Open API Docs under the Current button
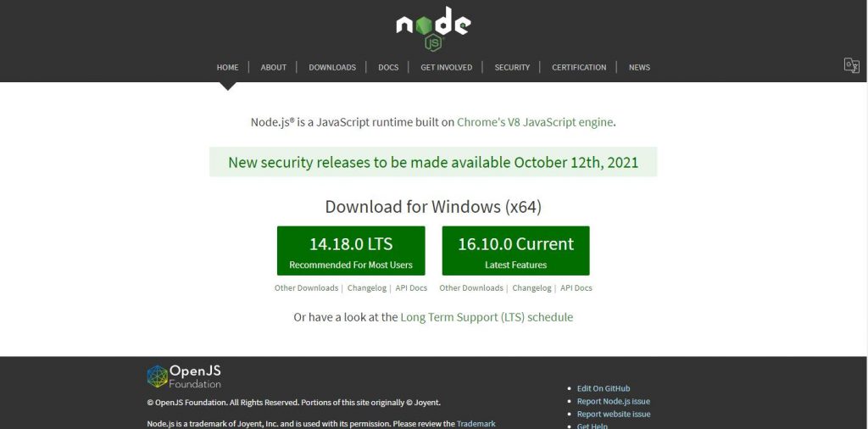The height and width of the screenshot is (429, 868). click(576, 288)
